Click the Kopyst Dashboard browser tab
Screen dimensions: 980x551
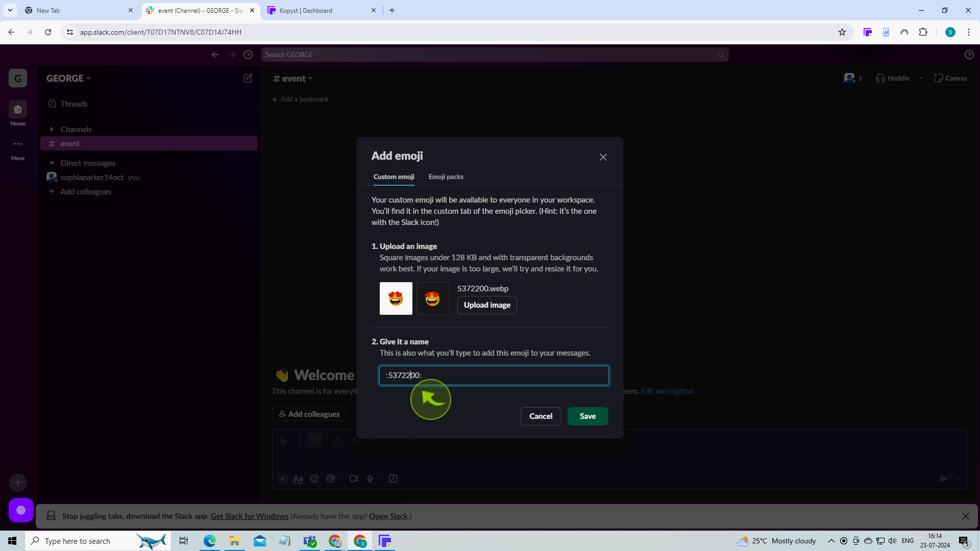click(323, 10)
